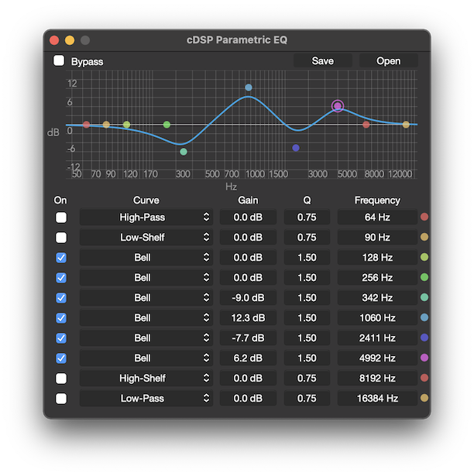Enable the 64 Hz High-Pass band checkbox
Image resolution: width=474 pixels, height=476 pixels.
coord(60,217)
